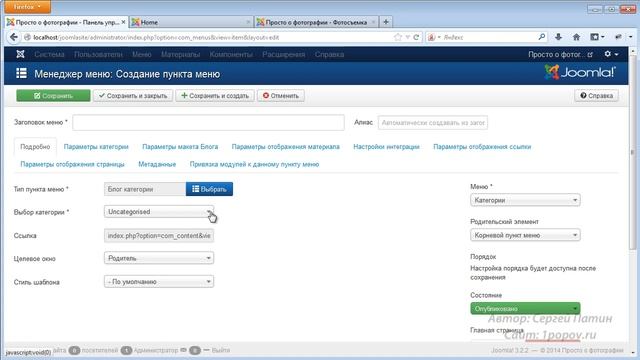This screenshot has height=360, width=640.
Task: Click the Ссылка index.php field
Action: click(x=159, y=236)
